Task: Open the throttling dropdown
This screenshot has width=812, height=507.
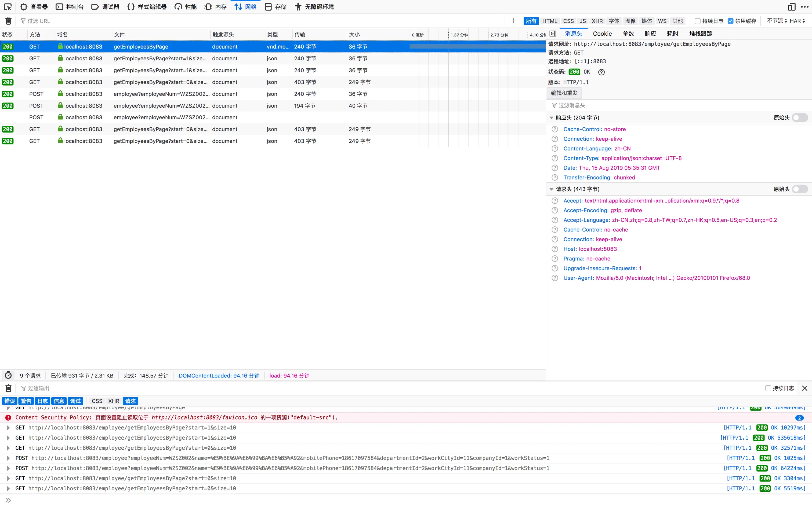Action: point(777,21)
